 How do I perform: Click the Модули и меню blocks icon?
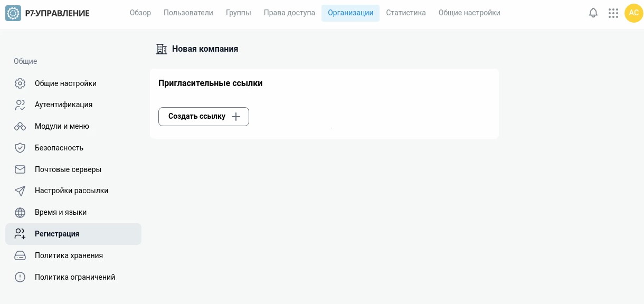20,126
